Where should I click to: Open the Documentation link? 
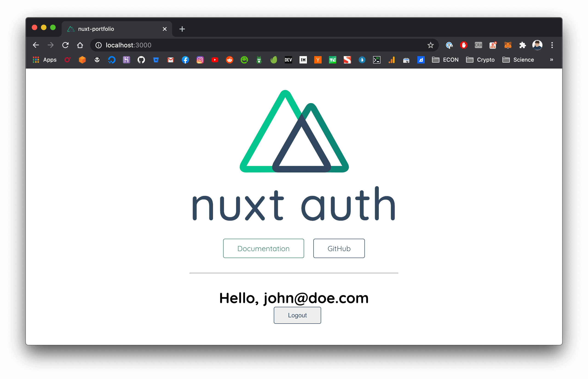click(x=263, y=248)
